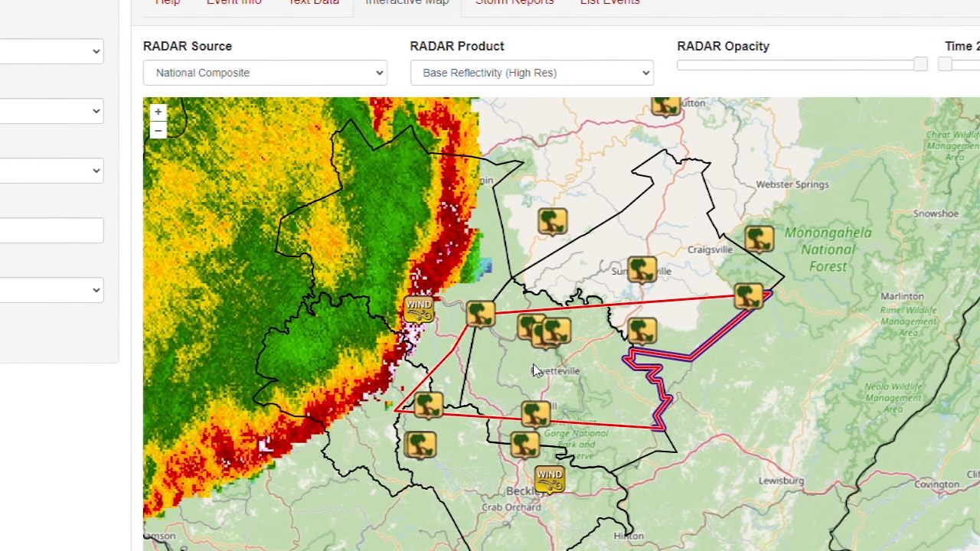Select the tree damage icon near Sutton

[665, 106]
